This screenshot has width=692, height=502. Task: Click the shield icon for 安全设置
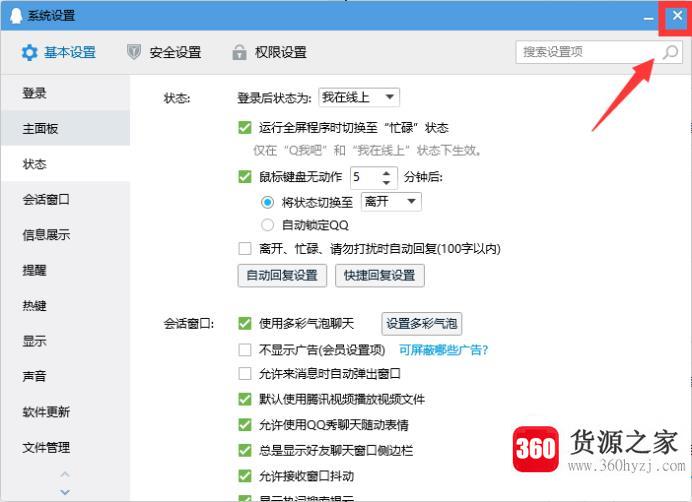tap(134, 52)
